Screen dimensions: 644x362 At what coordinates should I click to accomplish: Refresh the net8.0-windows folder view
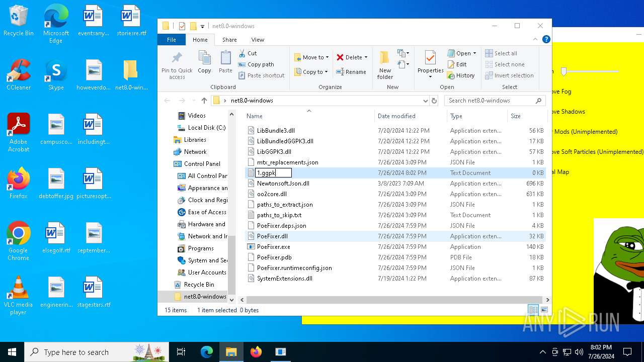tap(434, 101)
